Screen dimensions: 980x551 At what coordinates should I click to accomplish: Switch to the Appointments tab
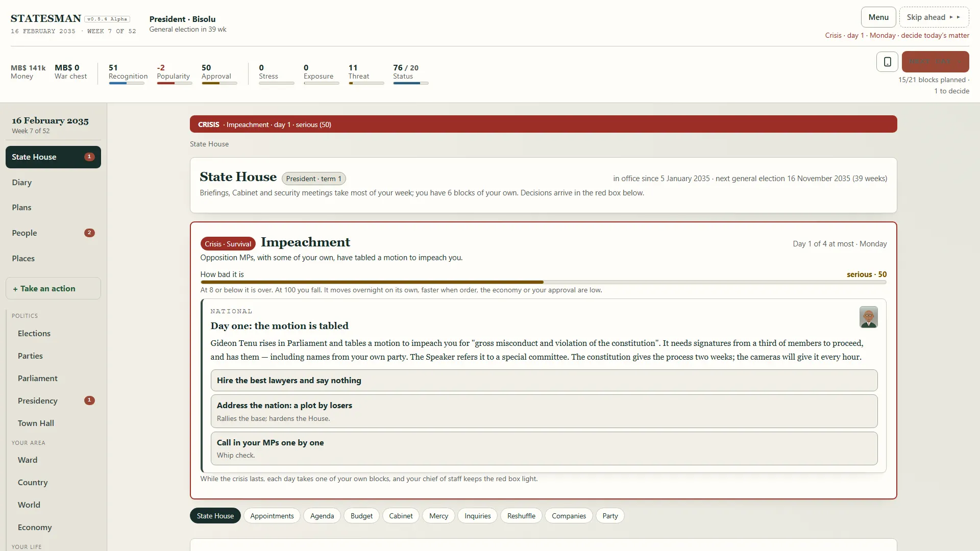point(272,516)
